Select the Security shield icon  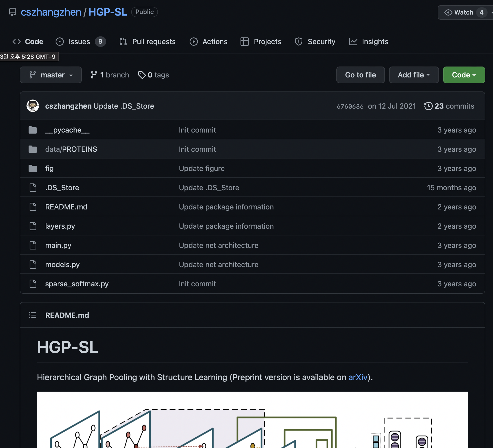[298, 42]
